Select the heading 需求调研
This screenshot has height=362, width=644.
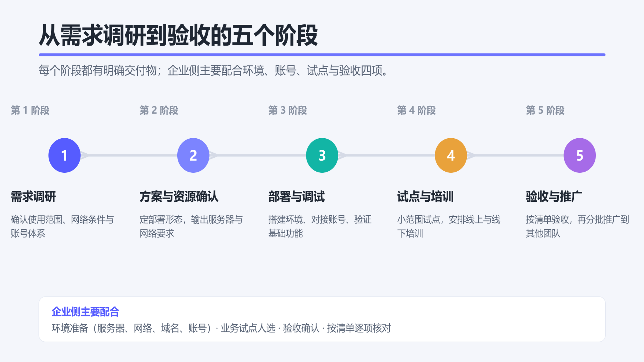click(x=33, y=197)
